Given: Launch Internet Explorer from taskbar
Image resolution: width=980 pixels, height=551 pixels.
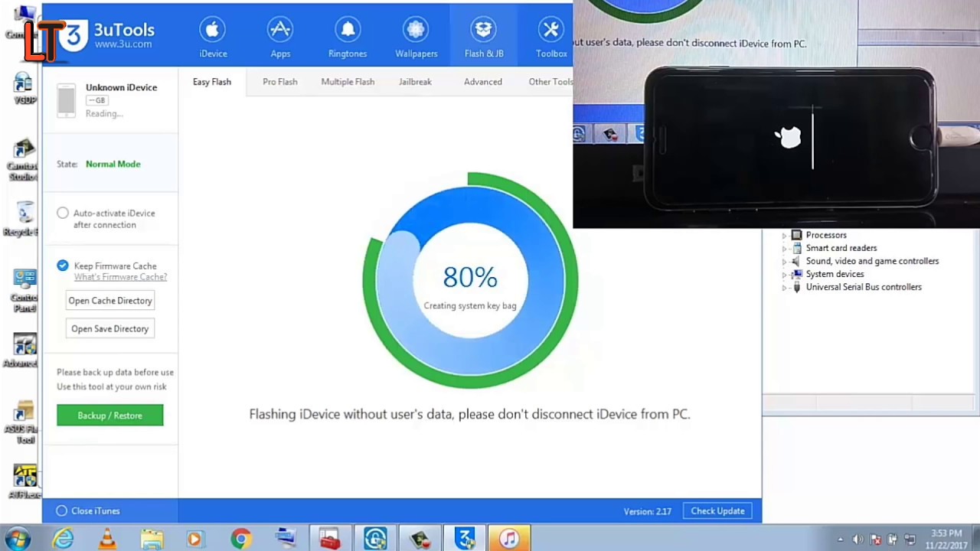Looking at the screenshot, I should click(63, 539).
